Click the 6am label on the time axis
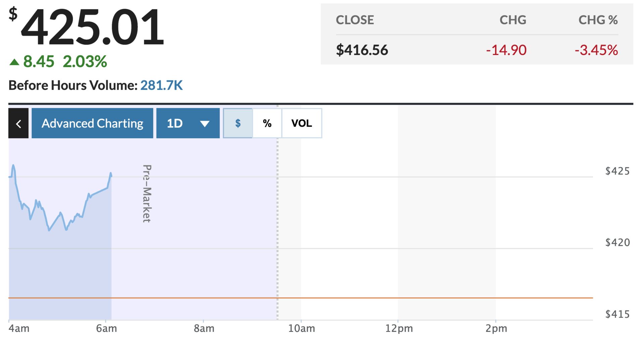The width and height of the screenshot is (644, 348). coord(106,328)
